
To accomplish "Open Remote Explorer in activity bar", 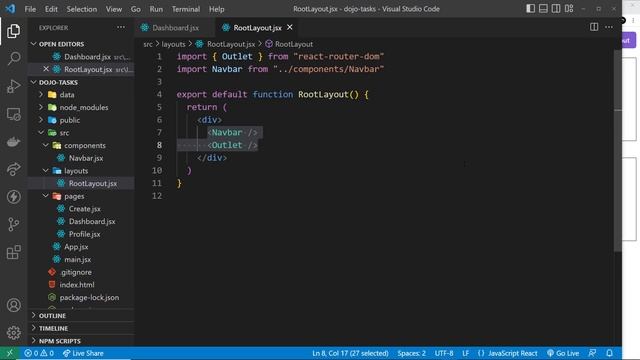I will click(x=13, y=114).
